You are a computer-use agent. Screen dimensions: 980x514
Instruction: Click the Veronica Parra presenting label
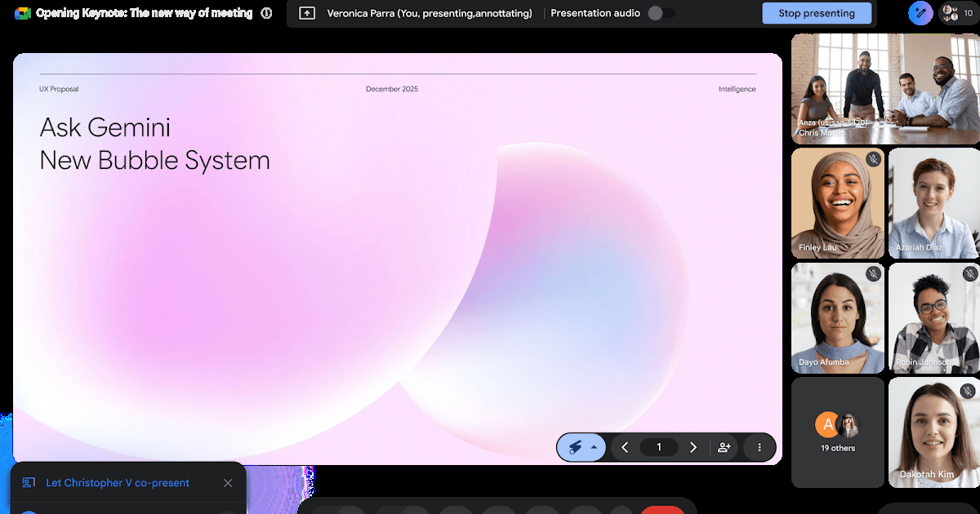430,13
